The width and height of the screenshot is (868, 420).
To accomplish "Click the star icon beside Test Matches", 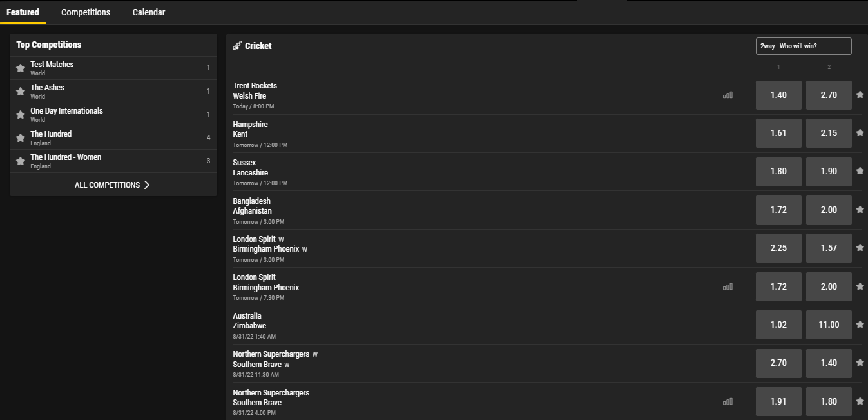I will [x=19, y=68].
